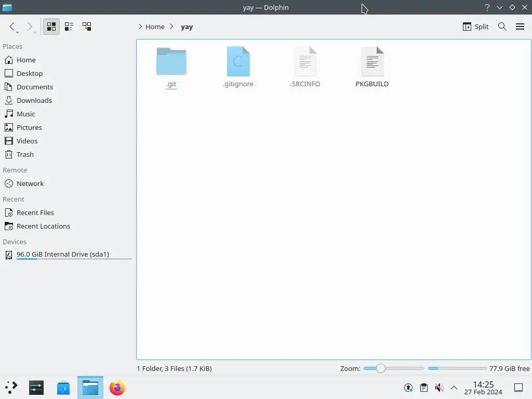Click the muted volume tray icon
Image resolution: width=532 pixels, height=399 pixels.
click(x=439, y=388)
